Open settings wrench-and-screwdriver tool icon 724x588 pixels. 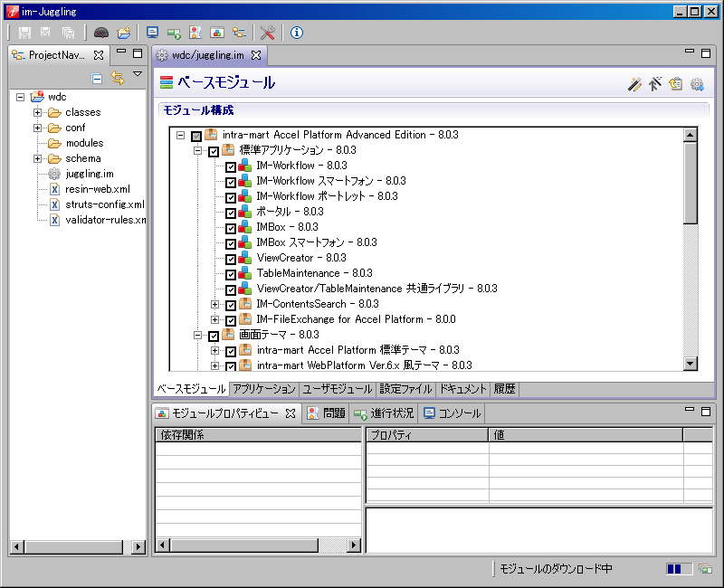tap(267, 33)
